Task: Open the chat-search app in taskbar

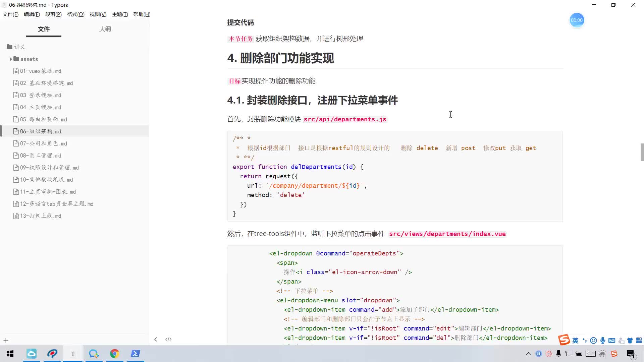Action: pos(94,354)
